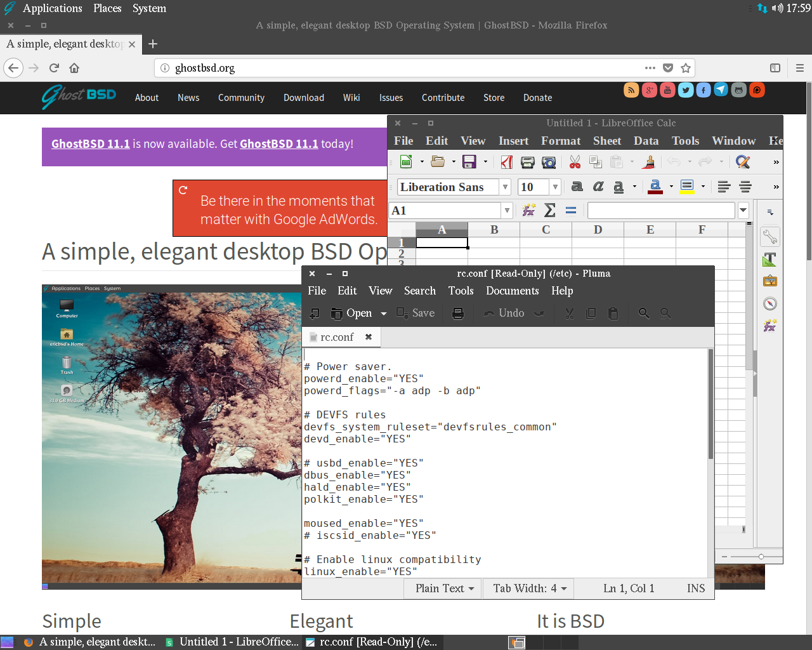Click the Cut scissors icon in Calc
This screenshot has width=812, height=650.
tap(575, 162)
